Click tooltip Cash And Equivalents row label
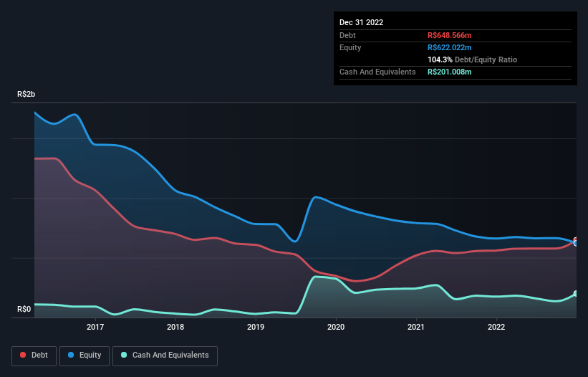The image size is (588, 377). click(377, 72)
